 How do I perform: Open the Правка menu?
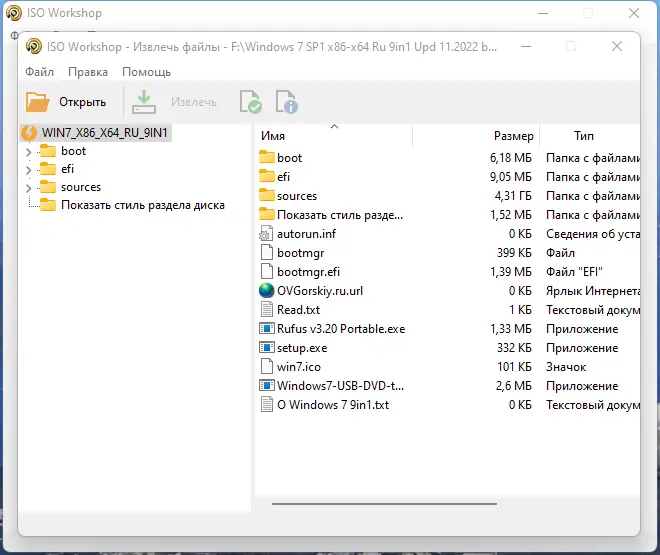coord(88,72)
